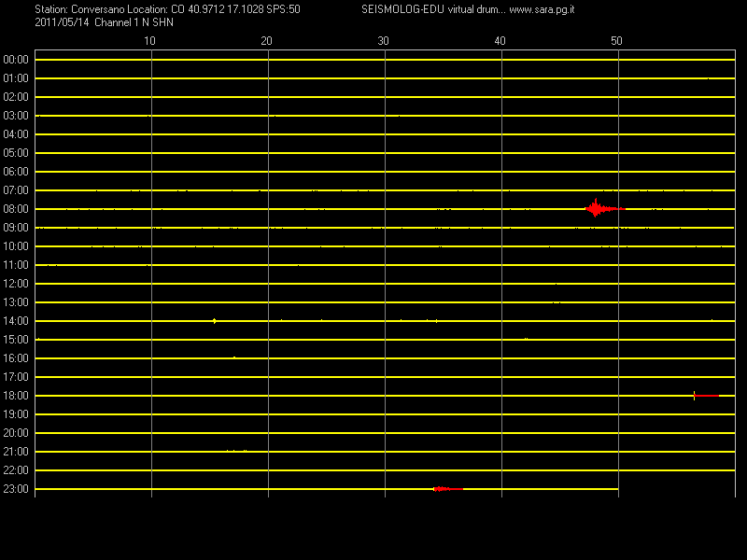Click the 12:00 hour label
The height and width of the screenshot is (560, 747).
(x=16, y=284)
